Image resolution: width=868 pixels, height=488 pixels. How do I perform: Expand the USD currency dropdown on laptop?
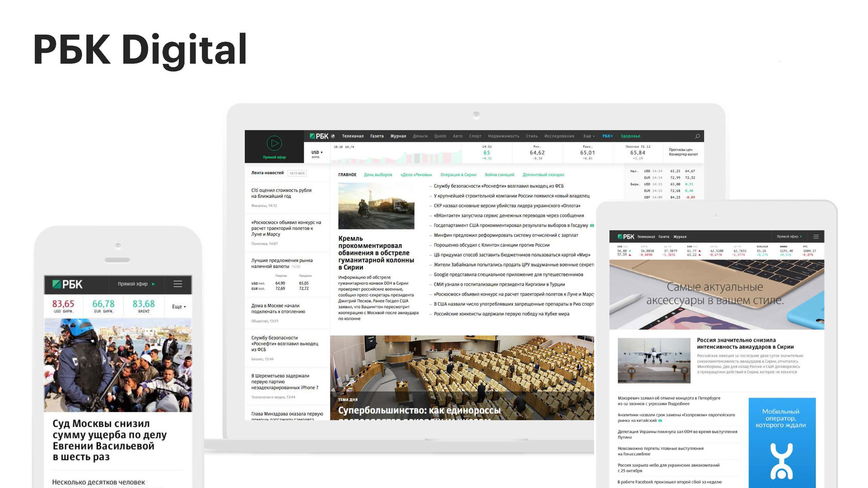click(317, 152)
